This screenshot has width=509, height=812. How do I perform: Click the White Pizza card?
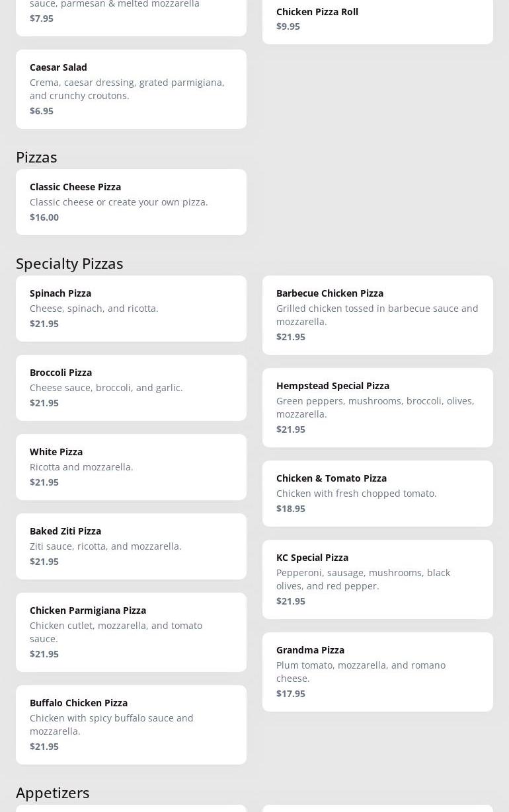[x=131, y=466]
